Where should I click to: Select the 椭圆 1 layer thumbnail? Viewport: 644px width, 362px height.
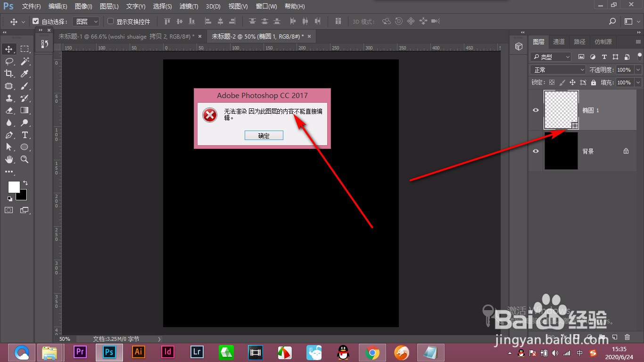tap(561, 110)
